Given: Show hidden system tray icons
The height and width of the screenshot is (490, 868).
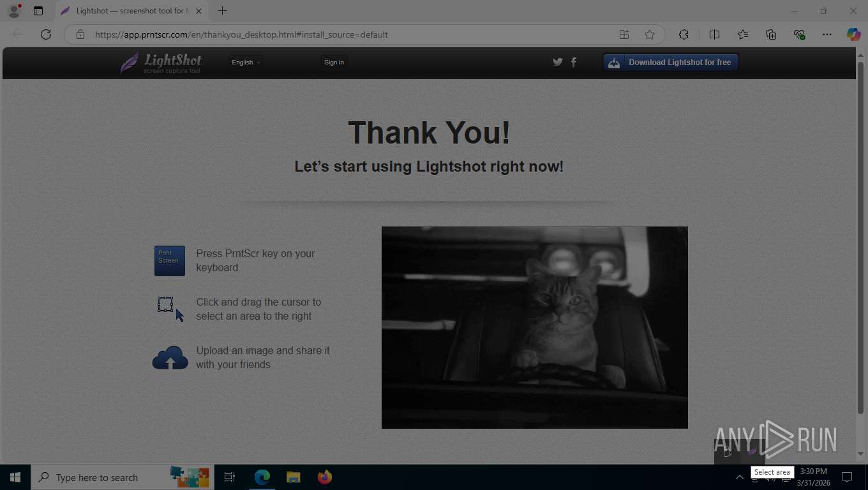Looking at the screenshot, I should tap(740, 477).
